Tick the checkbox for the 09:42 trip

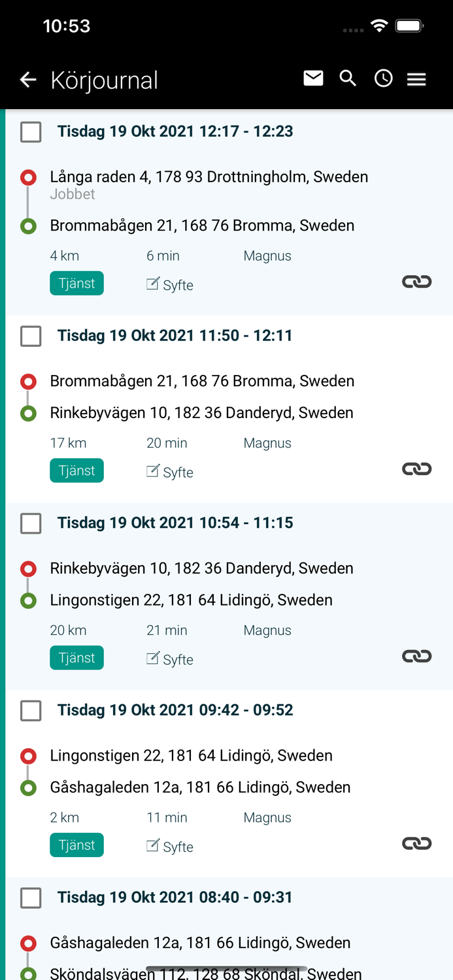pos(30,711)
